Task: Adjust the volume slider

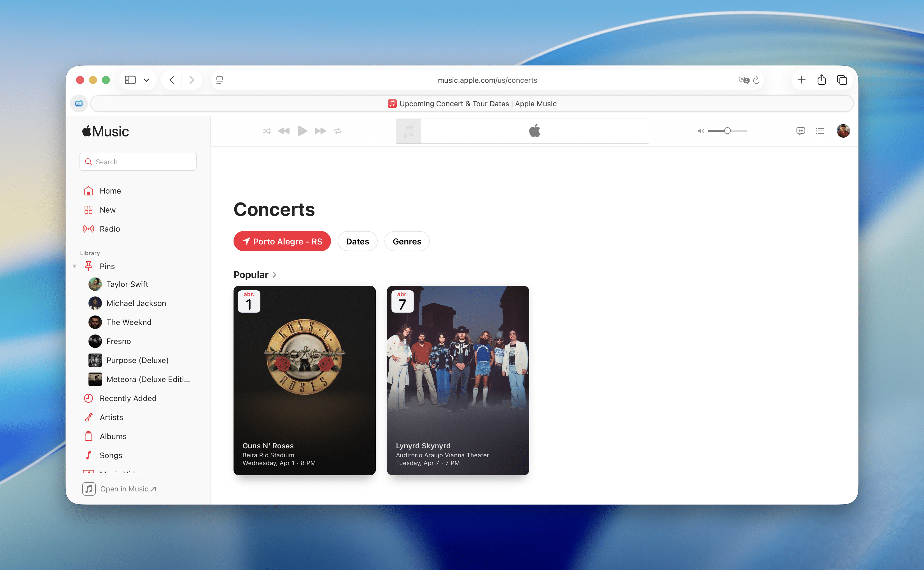Action: pos(727,131)
